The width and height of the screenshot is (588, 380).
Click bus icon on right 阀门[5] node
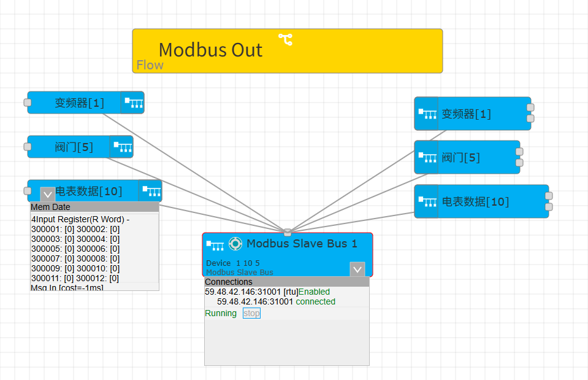pyautogui.click(x=427, y=157)
